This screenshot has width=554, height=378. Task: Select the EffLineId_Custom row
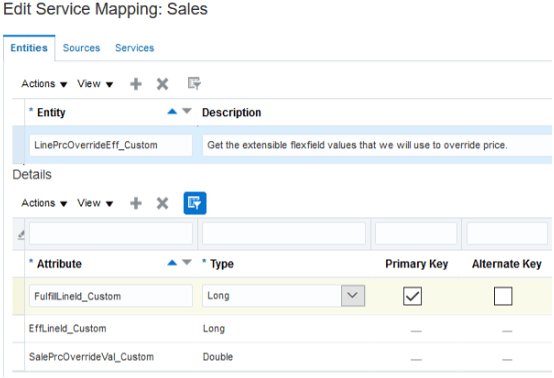(x=282, y=329)
